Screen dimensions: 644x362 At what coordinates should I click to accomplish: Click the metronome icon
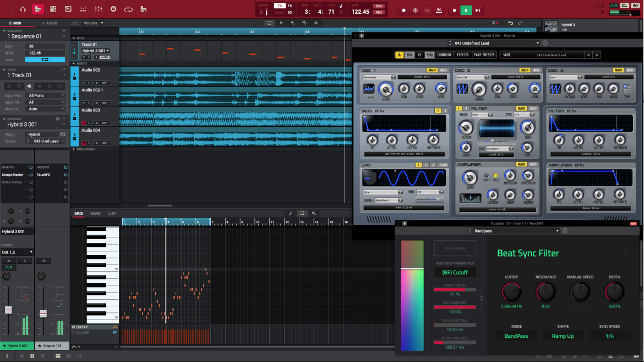point(261,12)
